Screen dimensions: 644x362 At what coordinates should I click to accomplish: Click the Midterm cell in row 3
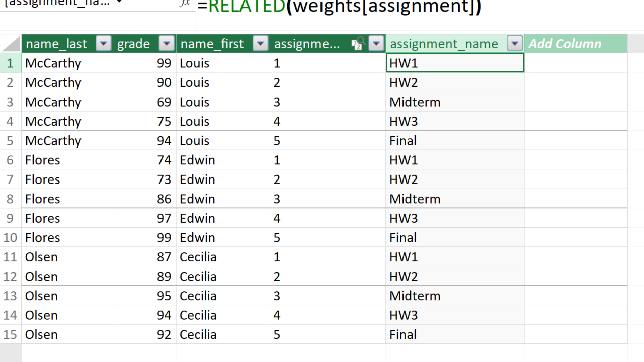point(455,102)
